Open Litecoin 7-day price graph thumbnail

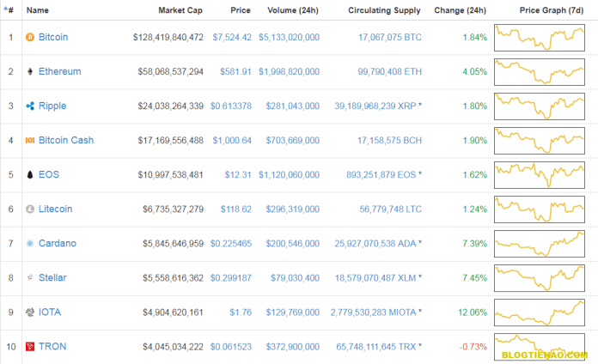[x=540, y=209]
